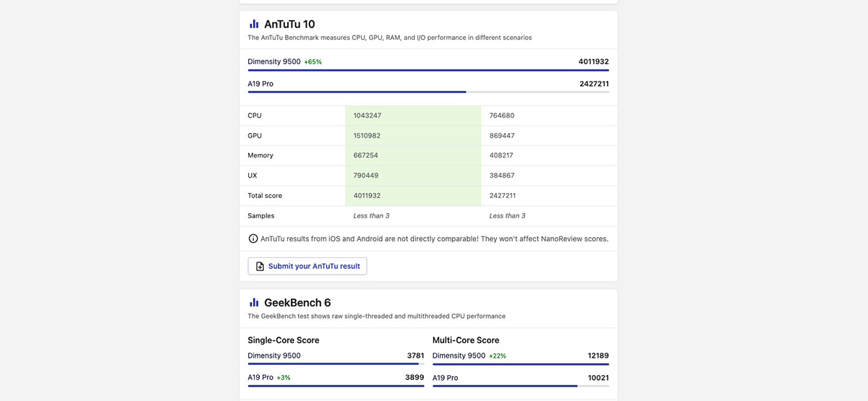Click the A19 Pro multi-core score bar
The width and height of the screenshot is (868, 401).
pos(520,386)
